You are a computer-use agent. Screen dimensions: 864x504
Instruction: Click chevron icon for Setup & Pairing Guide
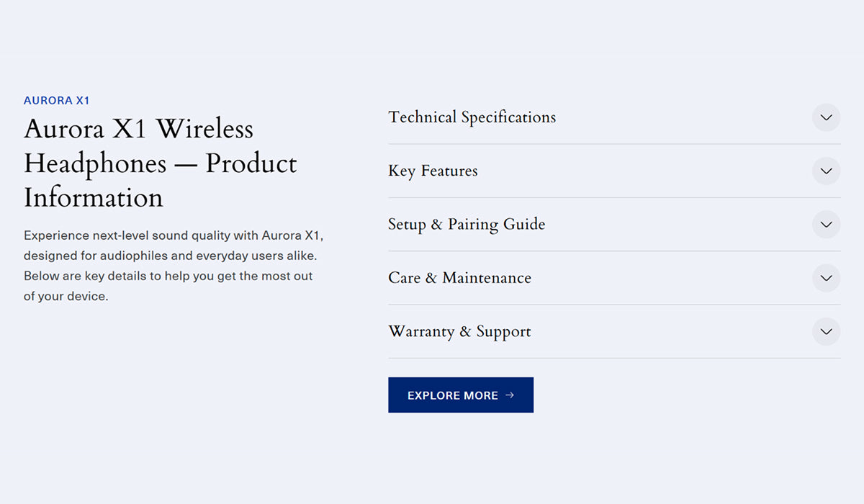click(826, 225)
